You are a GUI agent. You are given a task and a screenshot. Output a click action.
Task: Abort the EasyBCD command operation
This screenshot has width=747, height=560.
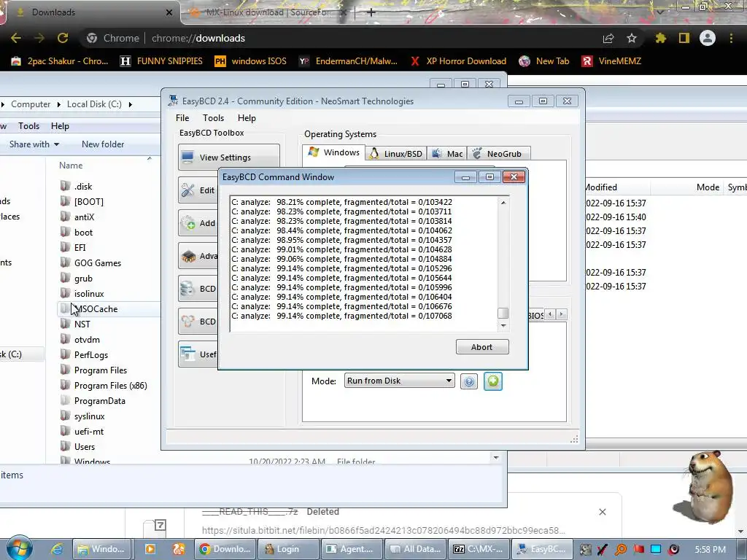pos(482,347)
